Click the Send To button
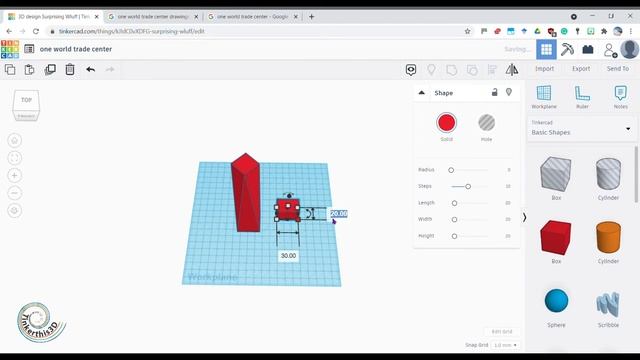The image size is (640, 360). 618,69
